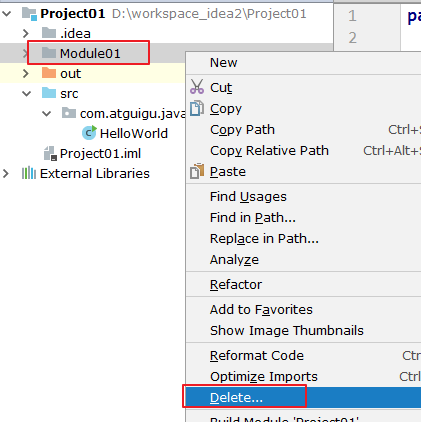
Task: Collapse the Project01 root node
Action: point(7,14)
